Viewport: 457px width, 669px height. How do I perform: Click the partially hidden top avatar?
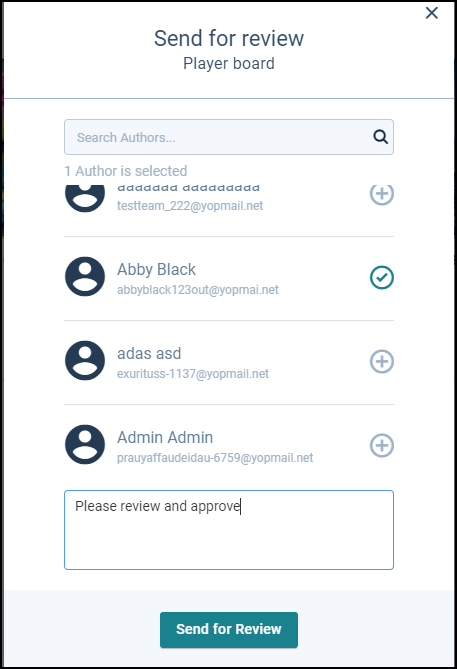click(85, 198)
